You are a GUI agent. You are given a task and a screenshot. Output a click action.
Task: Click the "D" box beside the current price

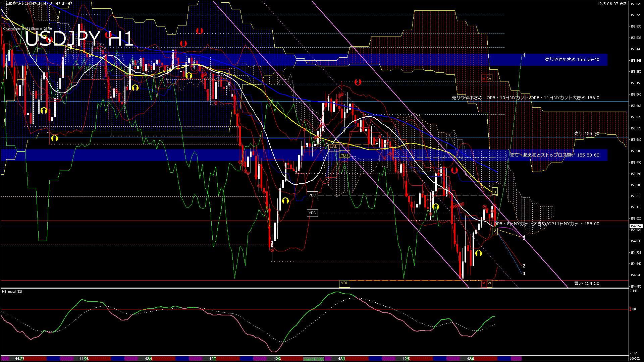coord(495,231)
